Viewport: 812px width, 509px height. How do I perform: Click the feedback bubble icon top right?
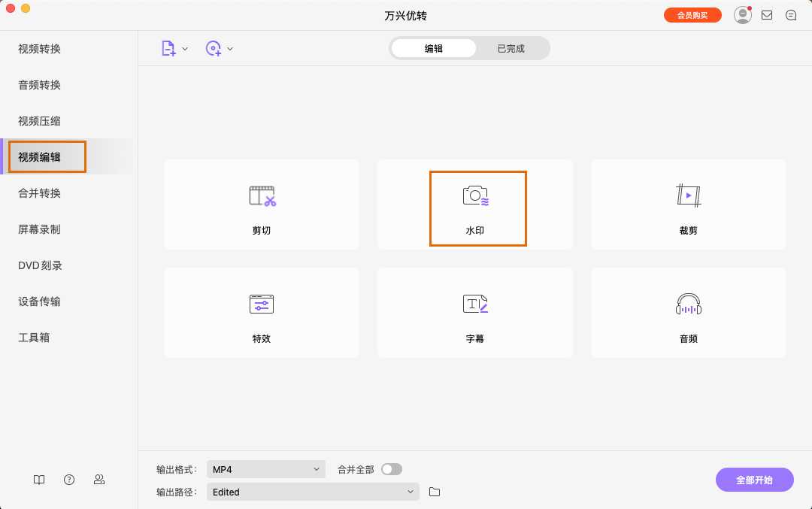[x=791, y=14]
